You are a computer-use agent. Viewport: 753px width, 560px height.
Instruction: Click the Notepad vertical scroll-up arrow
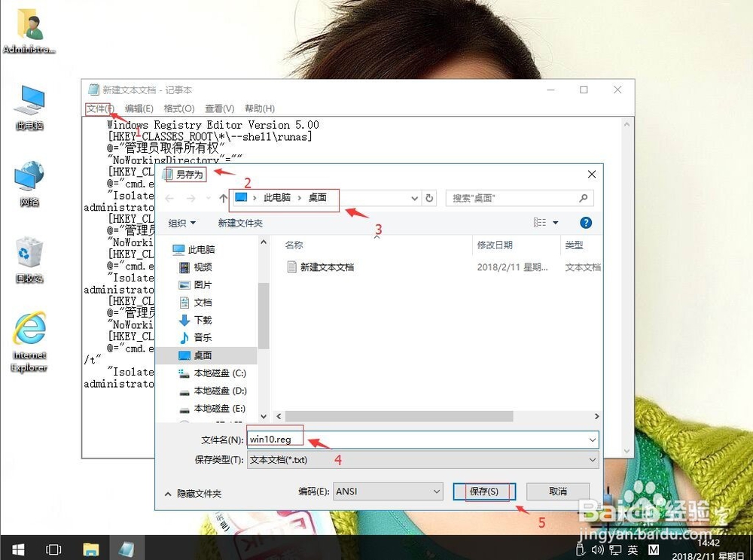click(626, 124)
